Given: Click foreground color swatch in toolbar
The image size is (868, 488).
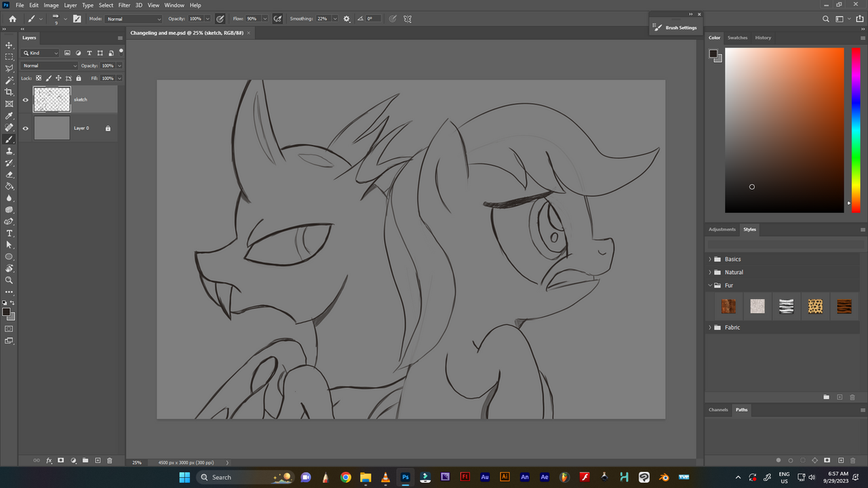Looking at the screenshot, I should [6, 312].
